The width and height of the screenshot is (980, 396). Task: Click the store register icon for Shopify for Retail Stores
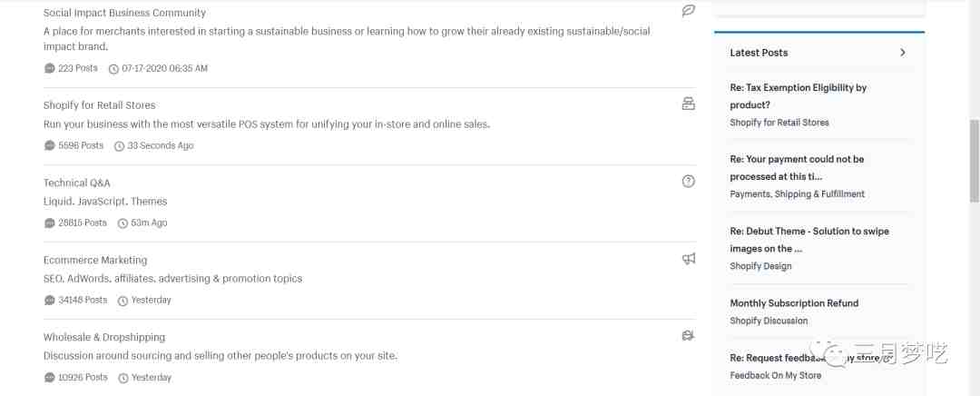tap(688, 104)
